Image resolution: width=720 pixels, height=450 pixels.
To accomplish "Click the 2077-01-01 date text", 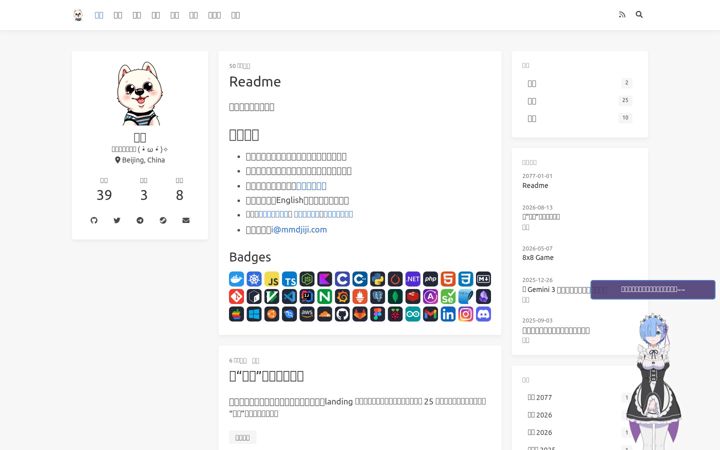I will (537, 176).
